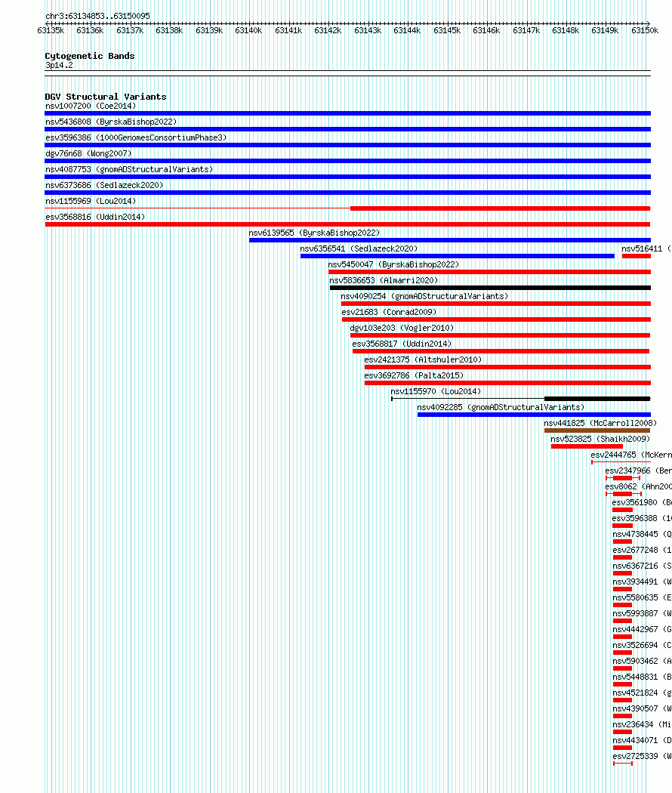
Task: Open dgv103e203 (Vogler2010) label
Action: click(x=402, y=328)
